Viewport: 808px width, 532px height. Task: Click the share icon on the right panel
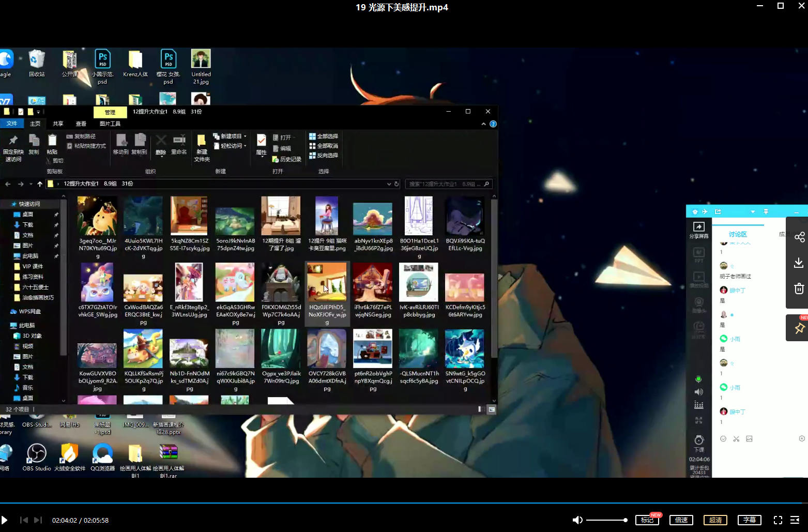coord(799,237)
